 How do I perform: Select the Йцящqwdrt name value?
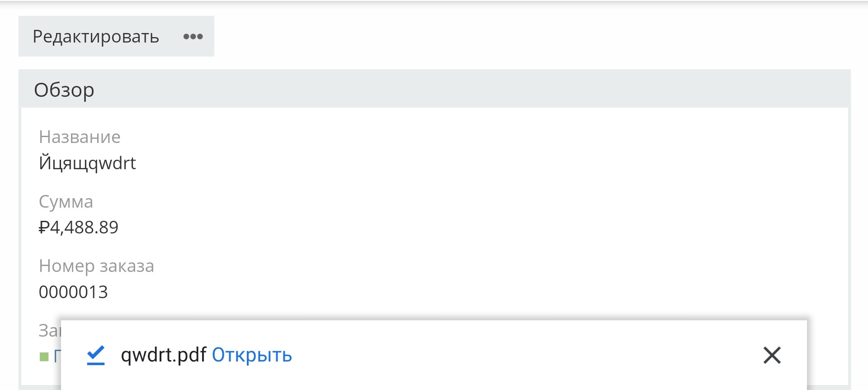pos(87,163)
